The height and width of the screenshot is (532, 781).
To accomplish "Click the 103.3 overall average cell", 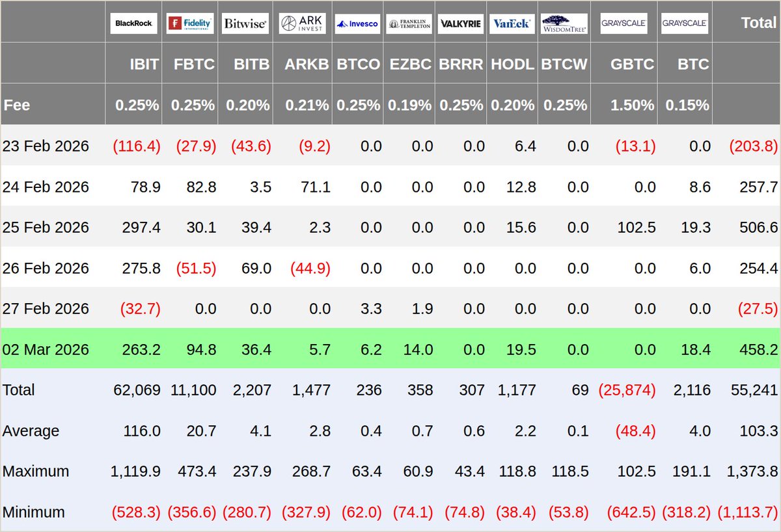I will pos(758,431).
